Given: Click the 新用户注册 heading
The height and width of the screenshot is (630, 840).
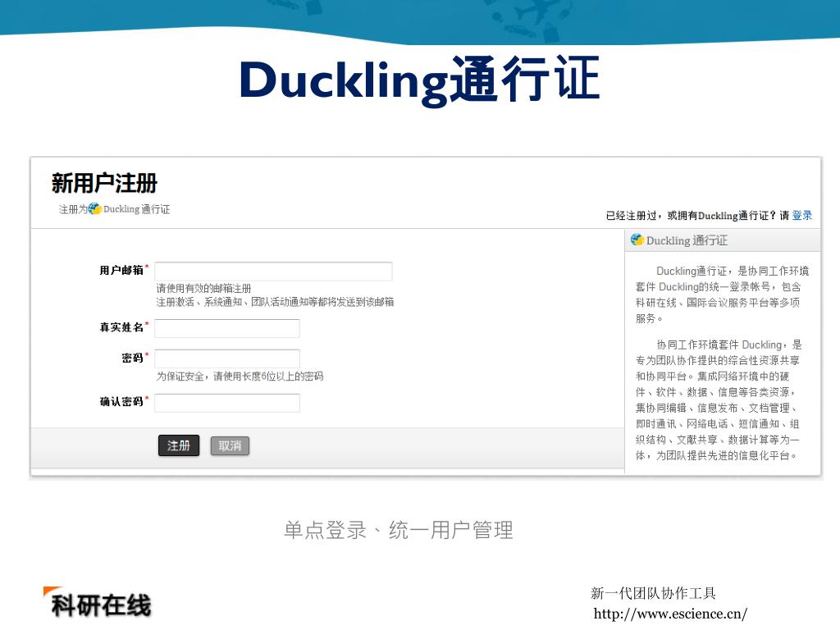Looking at the screenshot, I should click(x=104, y=183).
